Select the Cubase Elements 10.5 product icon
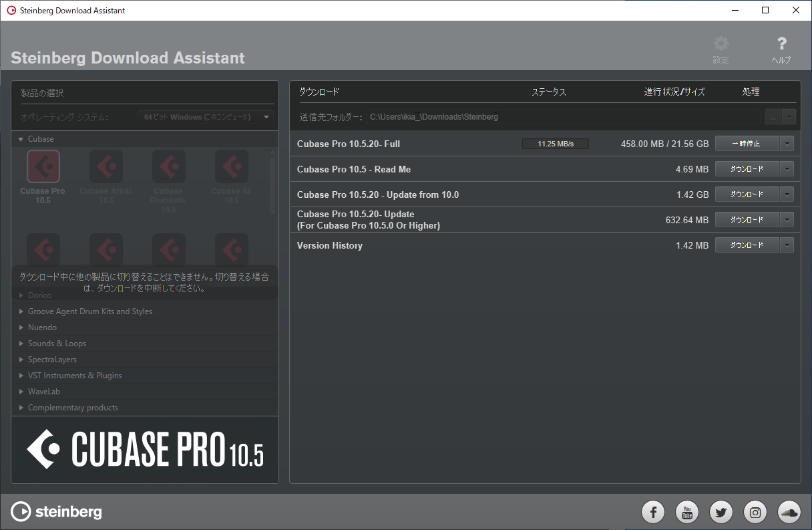 pyautogui.click(x=169, y=166)
